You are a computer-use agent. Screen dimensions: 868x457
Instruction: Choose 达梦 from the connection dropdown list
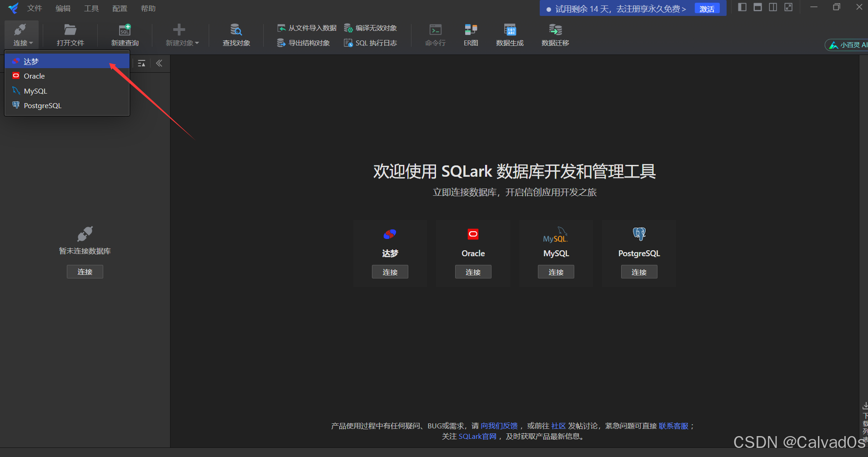coord(67,61)
